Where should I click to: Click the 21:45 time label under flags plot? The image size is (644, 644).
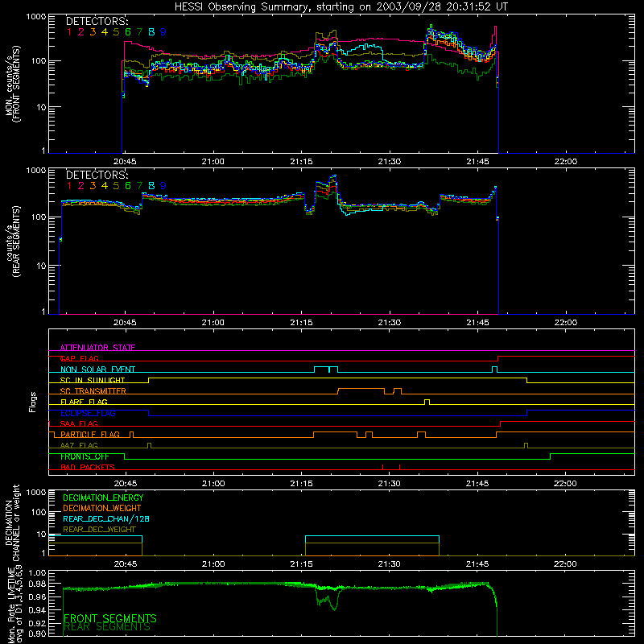click(x=477, y=484)
